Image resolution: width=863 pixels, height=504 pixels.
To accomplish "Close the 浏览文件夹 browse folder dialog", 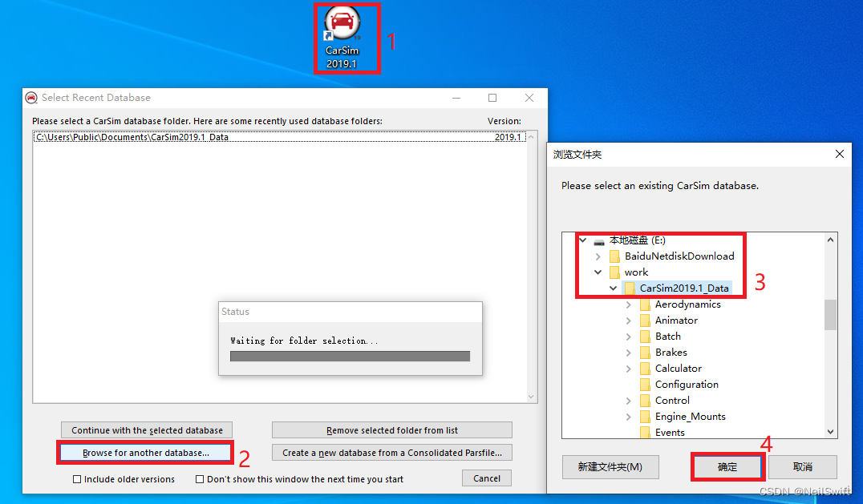I will (839, 154).
